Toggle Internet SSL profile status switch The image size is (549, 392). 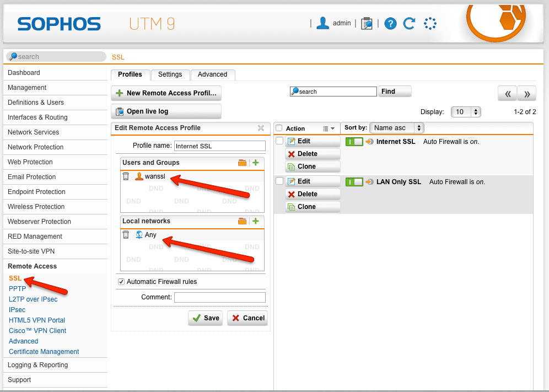[x=354, y=142]
